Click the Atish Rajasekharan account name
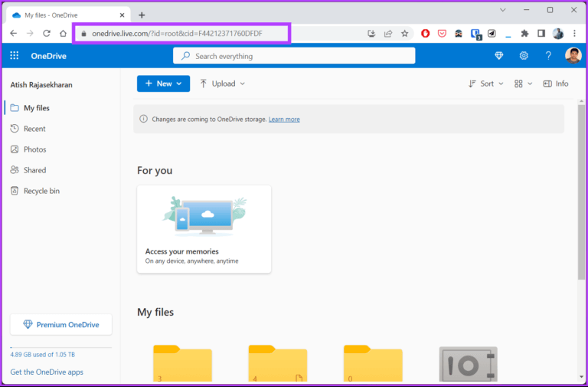Screen dimensions: 588x387 point(41,85)
